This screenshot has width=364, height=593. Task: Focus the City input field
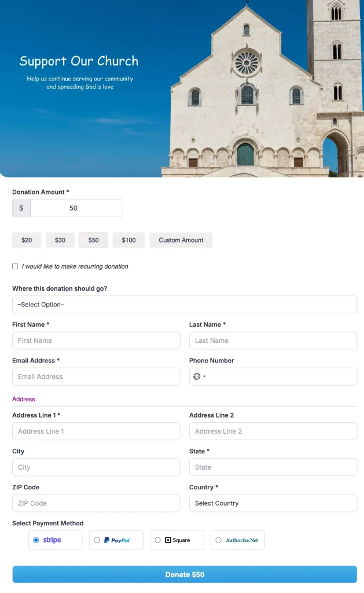96,467
